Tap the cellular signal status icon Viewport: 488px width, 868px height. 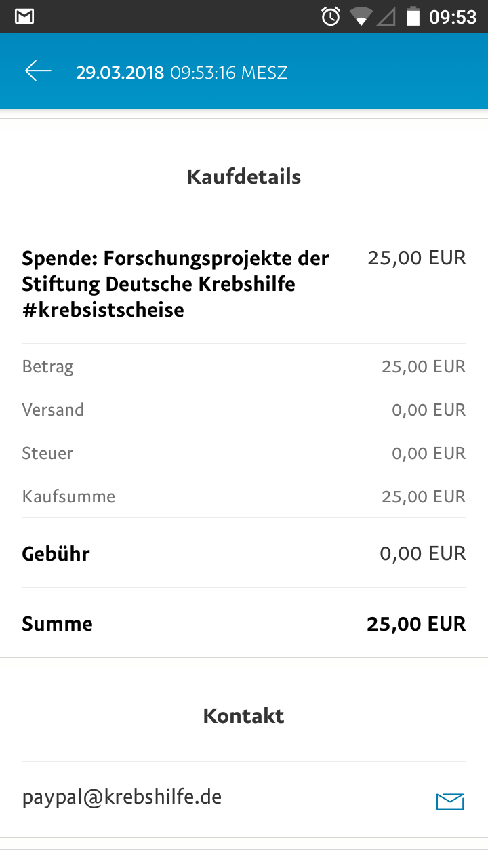pos(386,17)
